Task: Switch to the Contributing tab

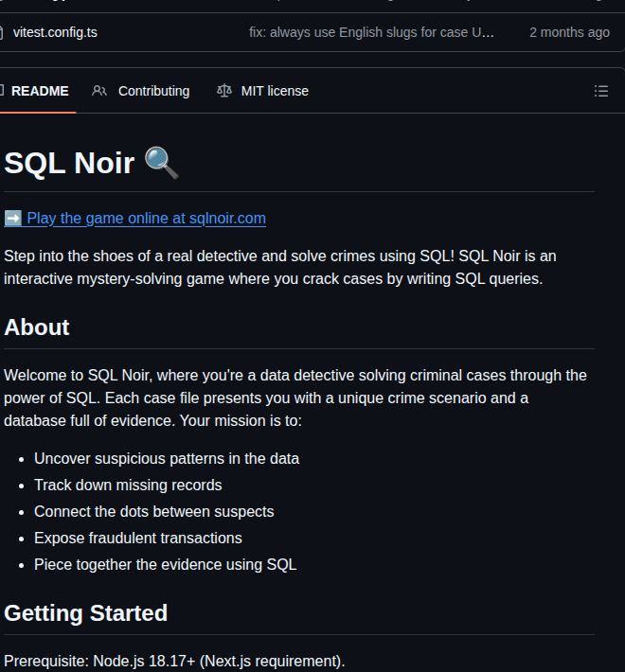Action: (x=140, y=91)
